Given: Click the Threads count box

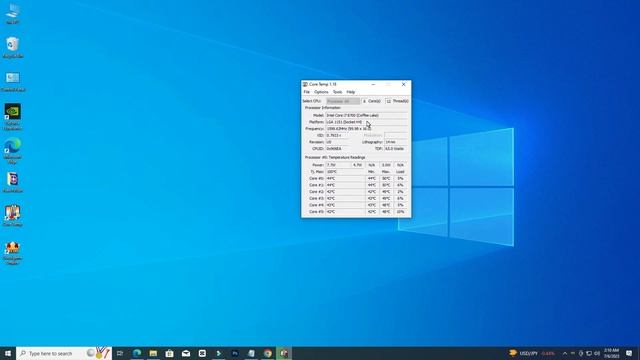Looking at the screenshot, I should click(x=389, y=101).
